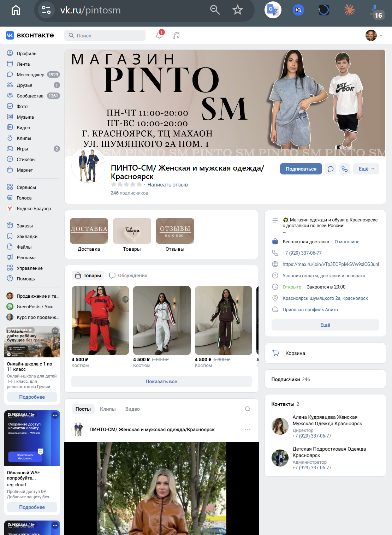392x535 pixels.
Task: Open Условия оплаты, доставки и возврата
Action: pyautogui.click(x=324, y=275)
